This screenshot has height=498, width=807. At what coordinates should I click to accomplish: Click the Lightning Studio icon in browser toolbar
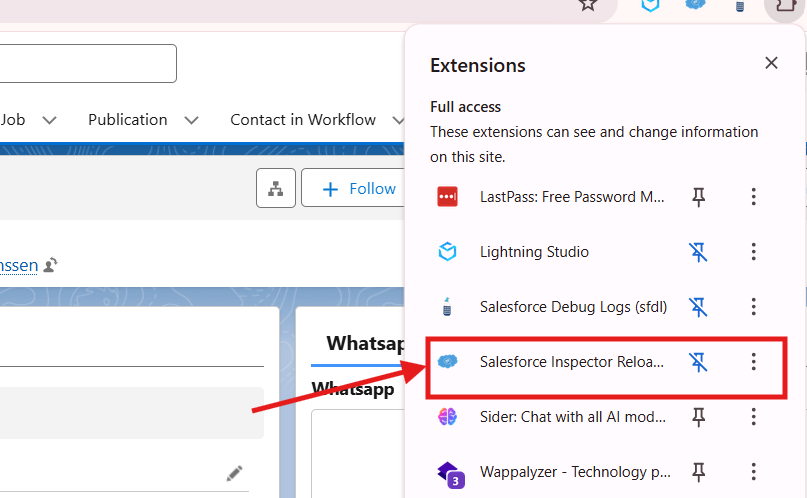coord(651,5)
